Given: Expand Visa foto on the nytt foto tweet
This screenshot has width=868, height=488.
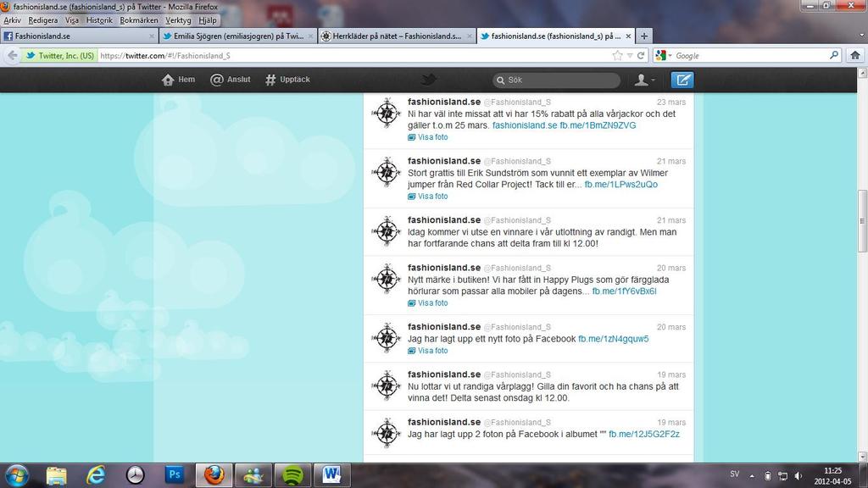Looking at the screenshot, I should point(428,351).
